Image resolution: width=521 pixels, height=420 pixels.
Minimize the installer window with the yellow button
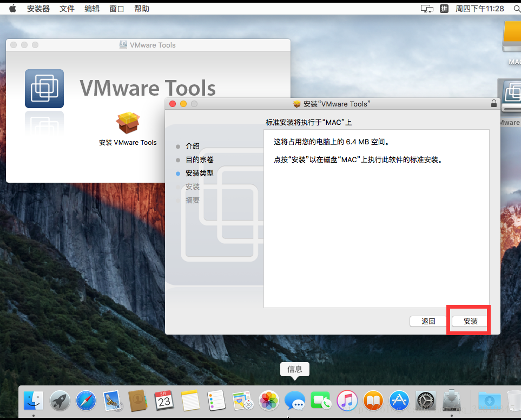[x=183, y=104]
